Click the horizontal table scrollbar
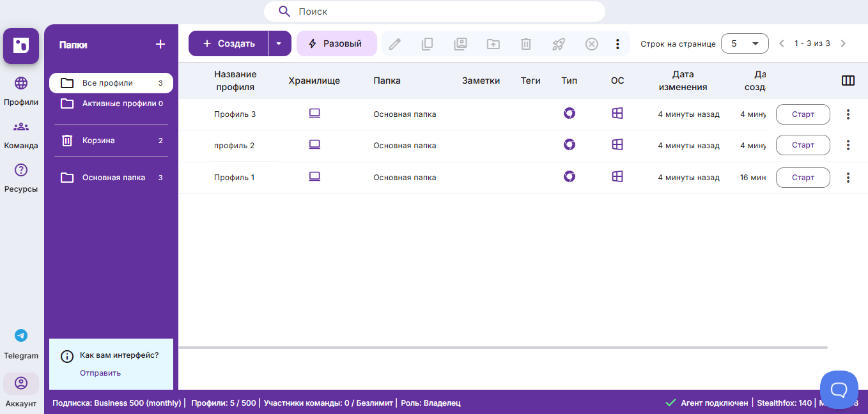Viewport: 868px width, 414px height. 503,348
